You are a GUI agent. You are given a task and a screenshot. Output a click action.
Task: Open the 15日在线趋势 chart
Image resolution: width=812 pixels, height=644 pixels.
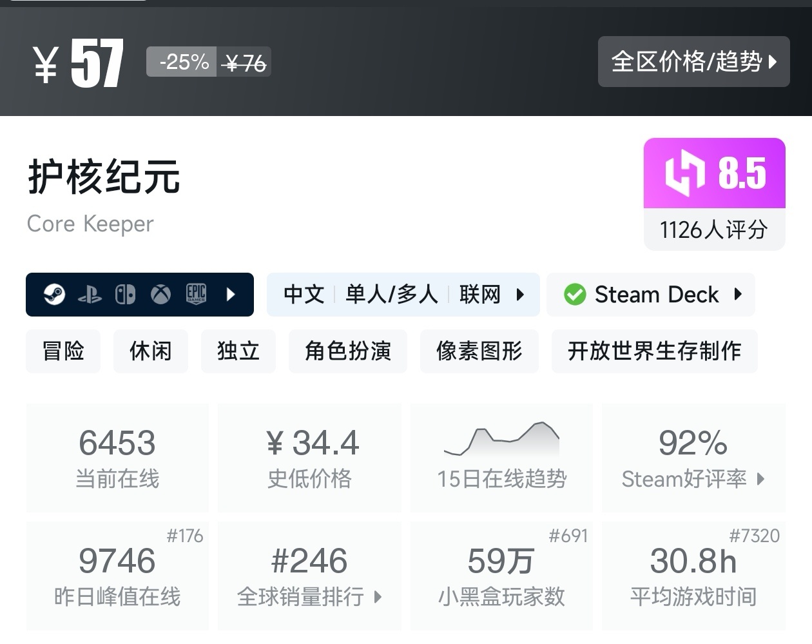click(x=501, y=458)
